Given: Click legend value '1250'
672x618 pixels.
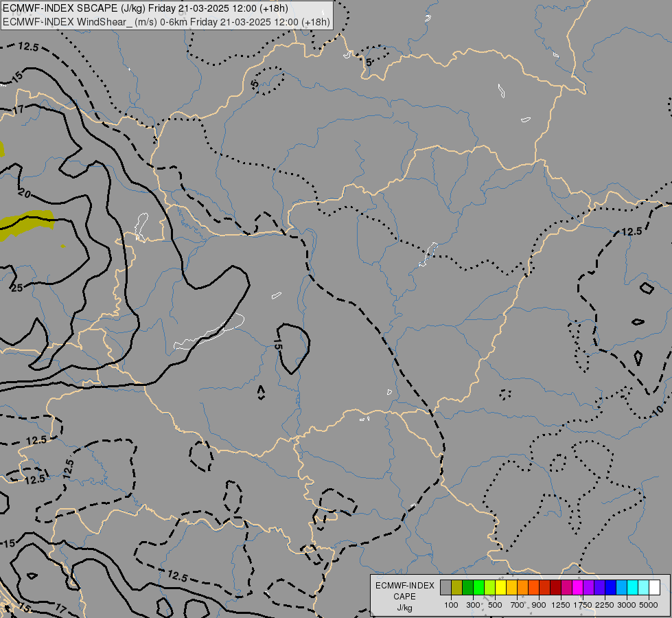Looking at the screenshot, I should (x=561, y=605).
